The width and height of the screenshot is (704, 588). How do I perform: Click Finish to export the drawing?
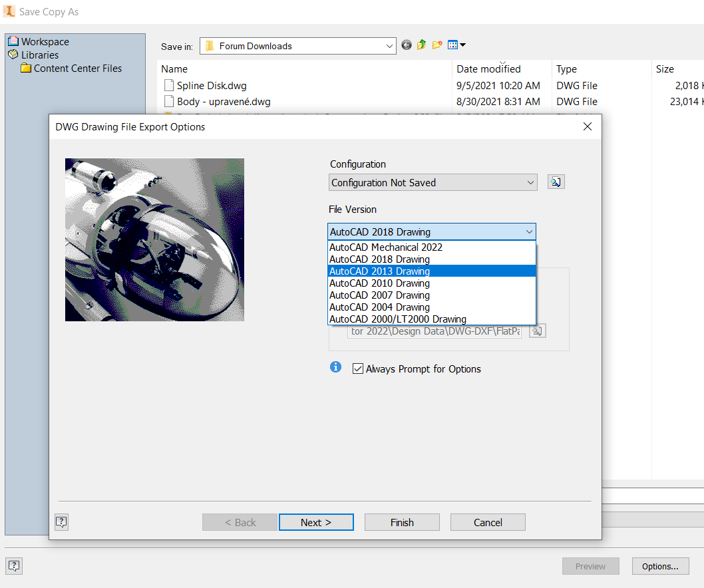pos(402,522)
